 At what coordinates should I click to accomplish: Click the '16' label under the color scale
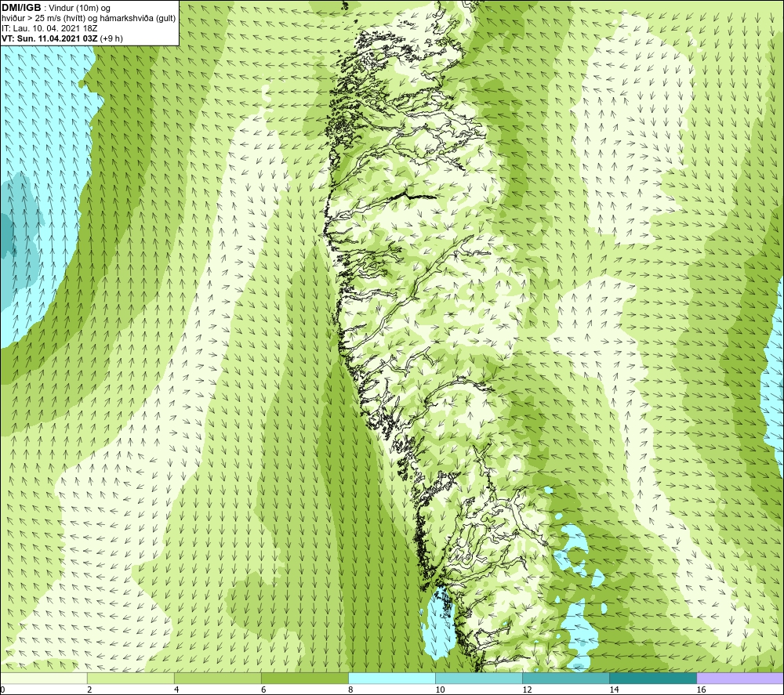coord(701,690)
